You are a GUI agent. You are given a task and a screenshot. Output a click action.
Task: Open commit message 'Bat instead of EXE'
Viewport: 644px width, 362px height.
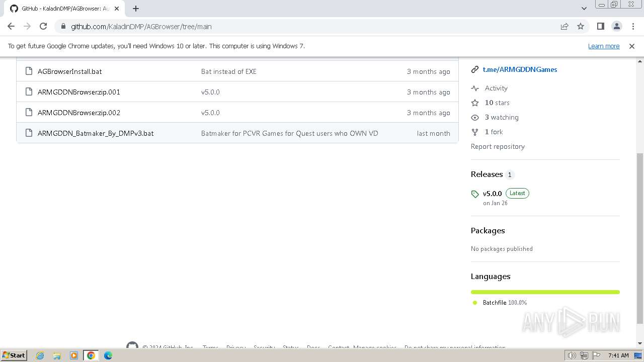click(229, 71)
